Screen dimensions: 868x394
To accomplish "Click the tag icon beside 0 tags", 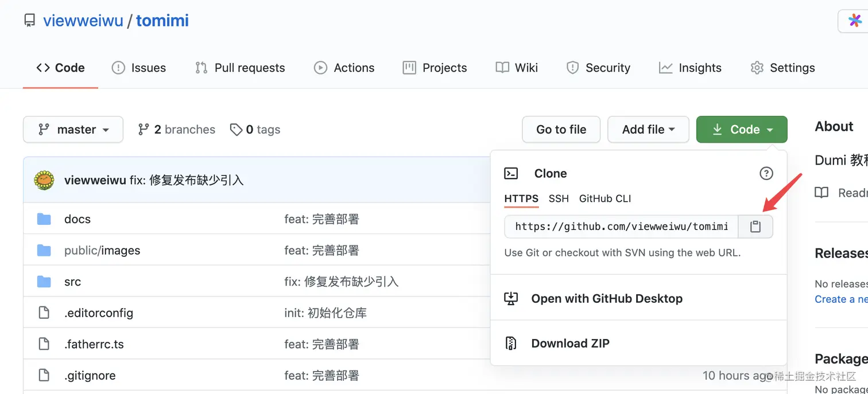I will [236, 130].
